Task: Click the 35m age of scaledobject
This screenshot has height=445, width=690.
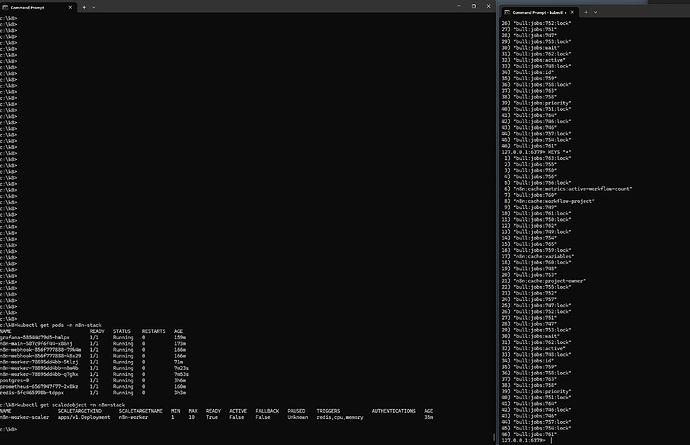Action: (x=429, y=417)
